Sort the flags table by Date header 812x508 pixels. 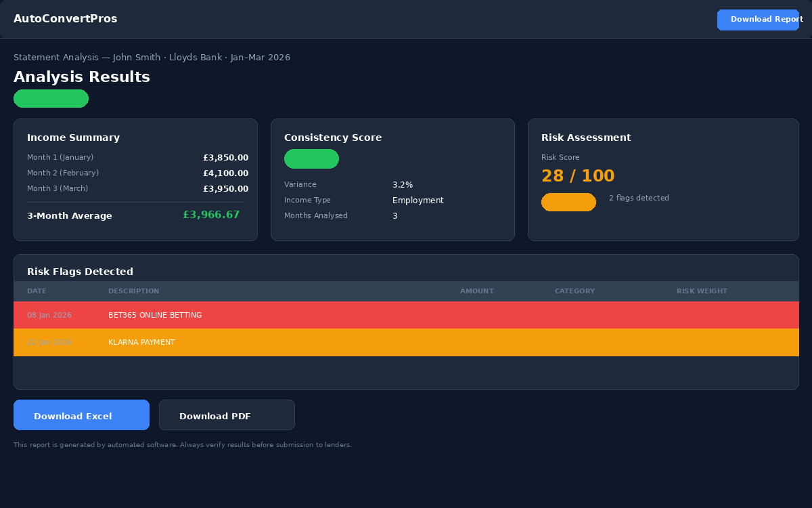(x=37, y=291)
